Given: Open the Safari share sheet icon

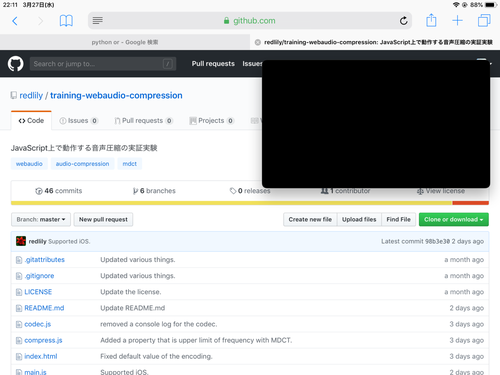Looking at the screenshot, I should pos(431,20).
